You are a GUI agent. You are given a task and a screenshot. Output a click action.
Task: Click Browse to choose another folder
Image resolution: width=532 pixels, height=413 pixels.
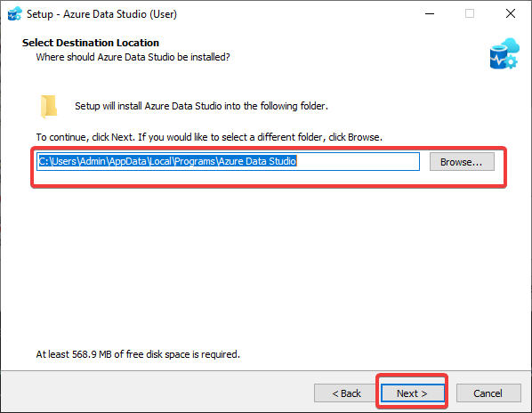click(462, 161)
